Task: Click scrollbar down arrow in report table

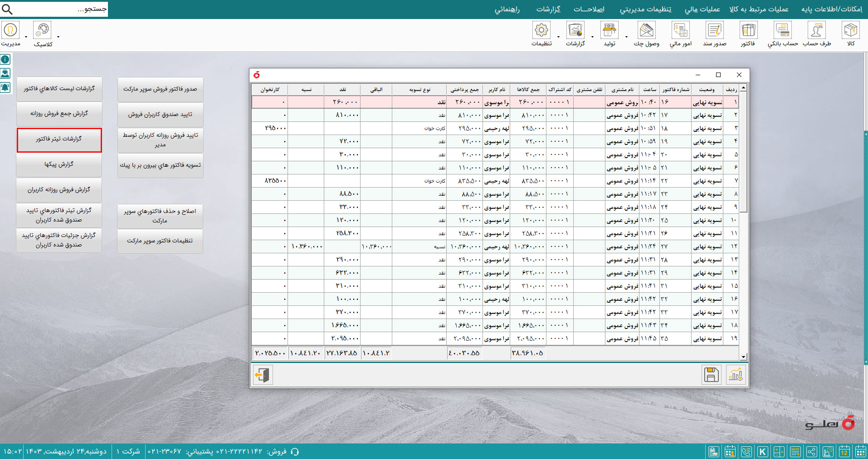Action: pos(743,357)
